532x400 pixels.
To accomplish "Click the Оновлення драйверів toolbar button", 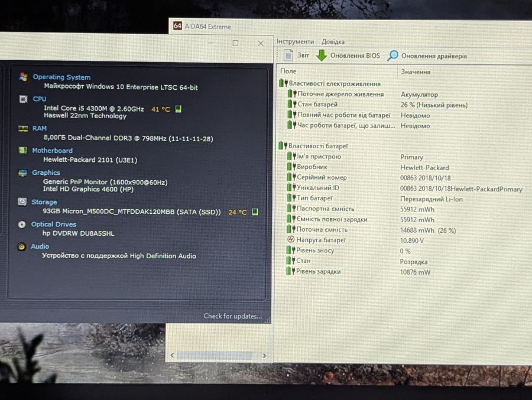I will (427, 56).
